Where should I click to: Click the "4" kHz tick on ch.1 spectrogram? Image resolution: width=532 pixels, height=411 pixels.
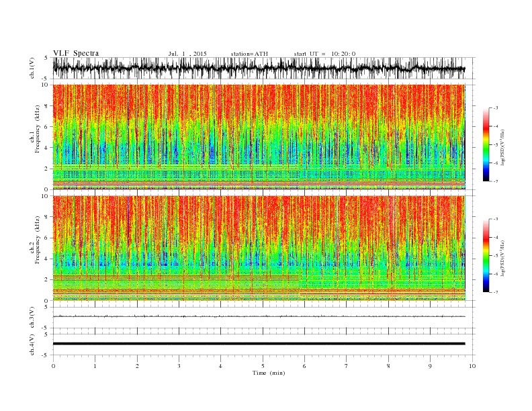point(47,148)
